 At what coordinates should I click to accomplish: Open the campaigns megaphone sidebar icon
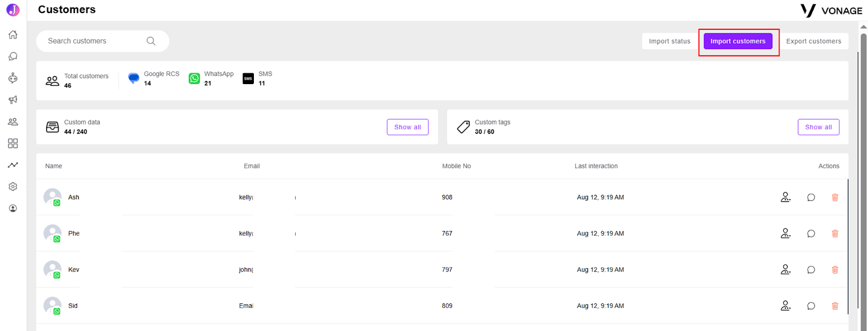coord(13,100)
